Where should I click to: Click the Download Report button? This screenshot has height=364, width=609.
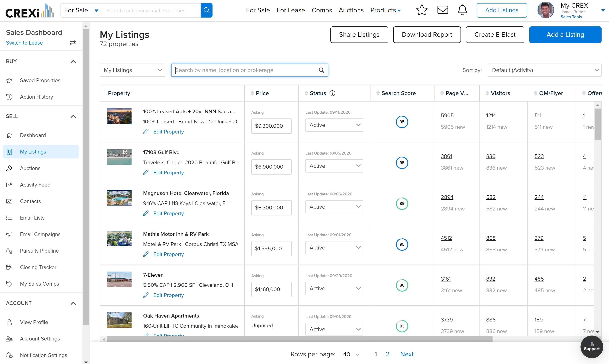(x=427, y=35)
